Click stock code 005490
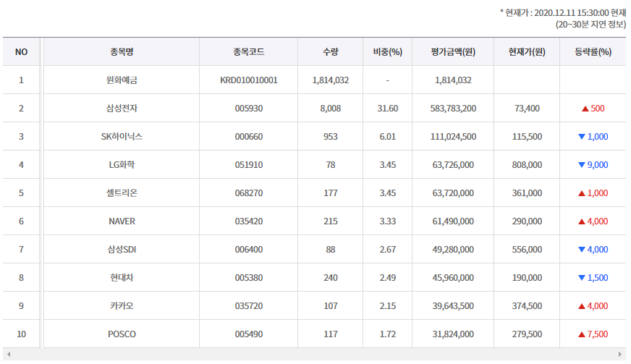631x364 pixels. click(249, 334)
